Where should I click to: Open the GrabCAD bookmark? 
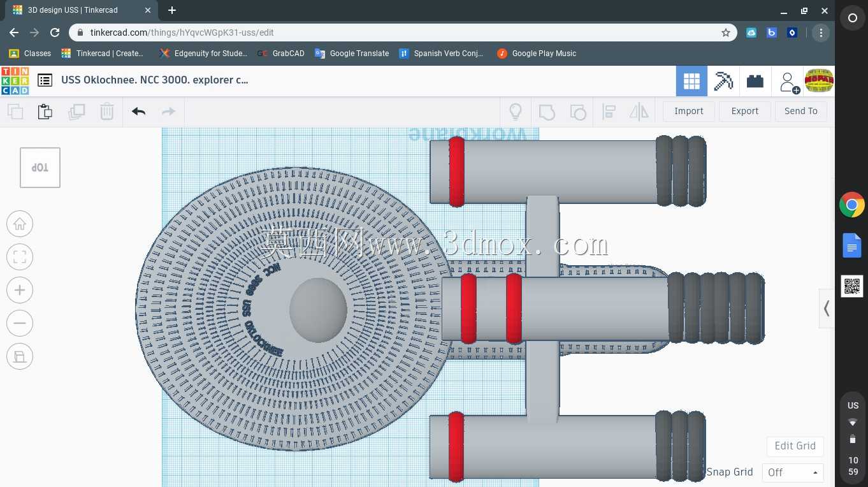click(x=281, y=54)
